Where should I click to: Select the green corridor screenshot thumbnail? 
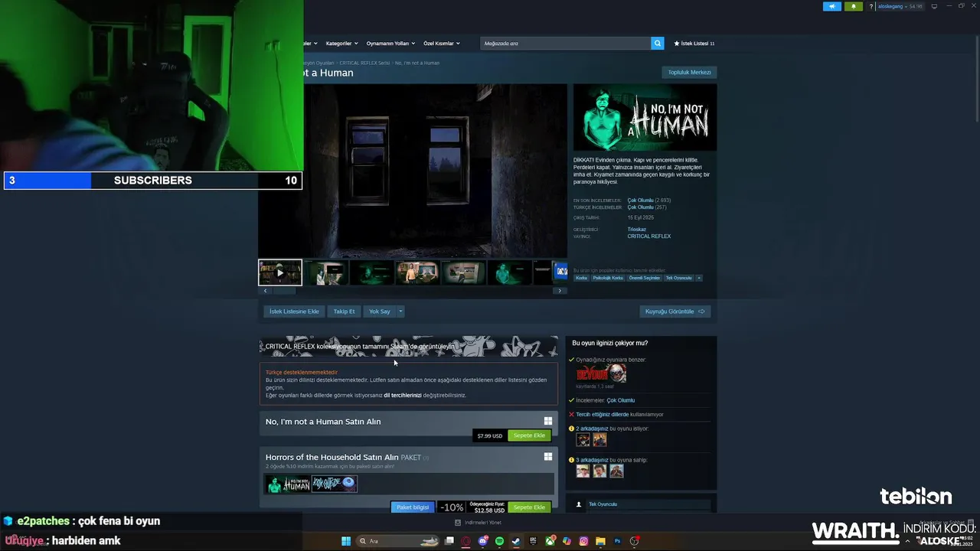pyautogui.click(x=372, y=272)
